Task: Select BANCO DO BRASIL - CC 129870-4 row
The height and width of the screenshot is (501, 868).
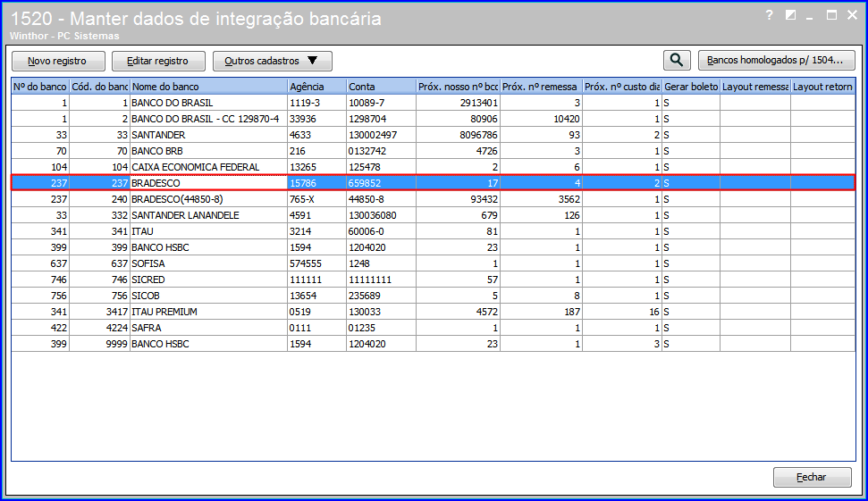Action: point(434,119)
